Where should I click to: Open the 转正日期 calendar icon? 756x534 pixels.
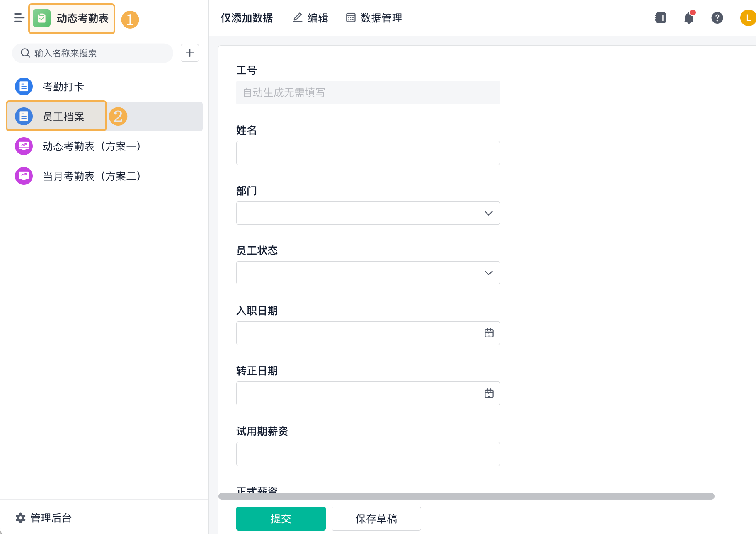(x=489, y=393)
